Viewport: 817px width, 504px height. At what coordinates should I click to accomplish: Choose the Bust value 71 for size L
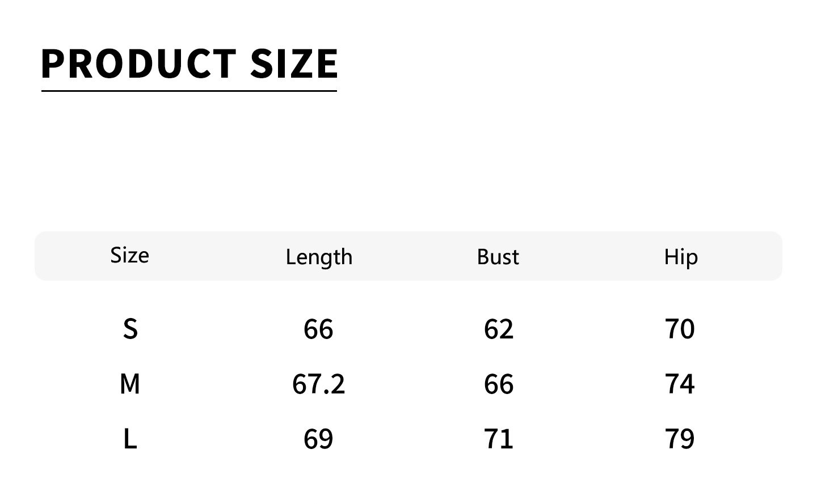(x=499, y=439)
